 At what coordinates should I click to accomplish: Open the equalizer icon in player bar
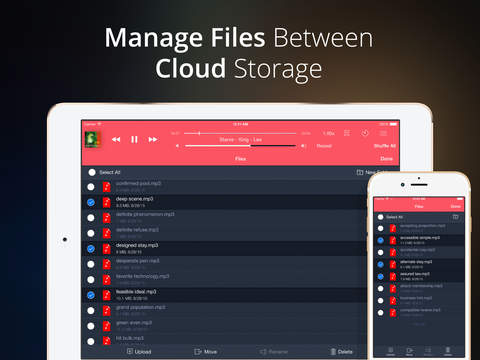(347, 133)
